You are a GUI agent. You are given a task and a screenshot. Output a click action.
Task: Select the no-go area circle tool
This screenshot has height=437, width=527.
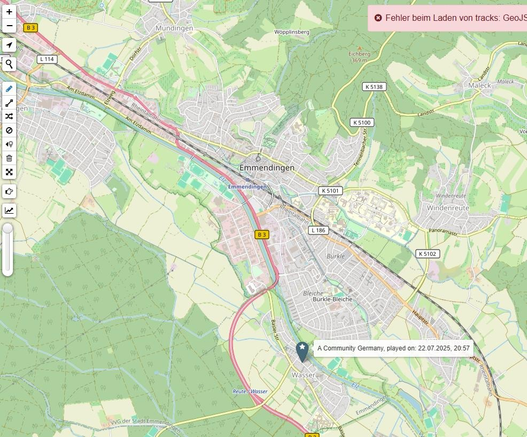point(9,130)
